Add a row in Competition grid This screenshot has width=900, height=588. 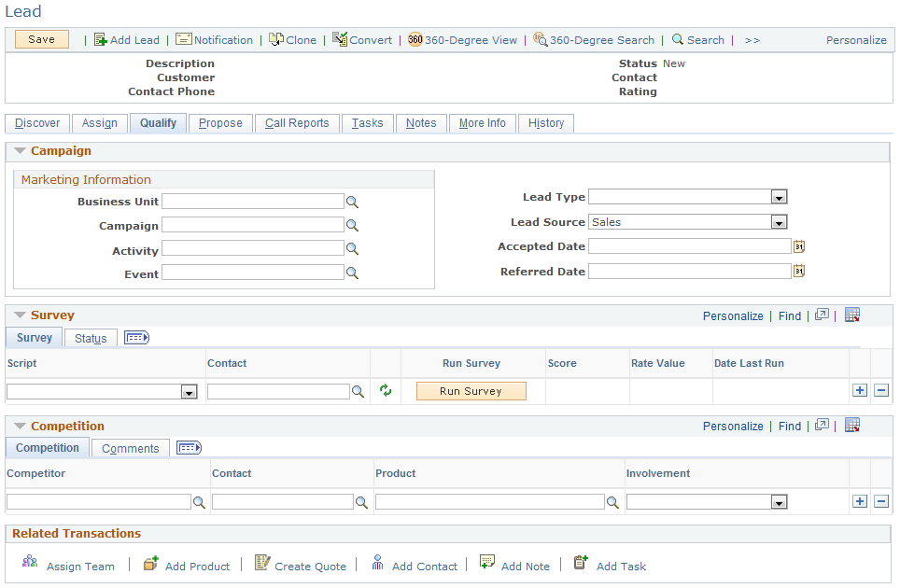(x=859, y=501)
